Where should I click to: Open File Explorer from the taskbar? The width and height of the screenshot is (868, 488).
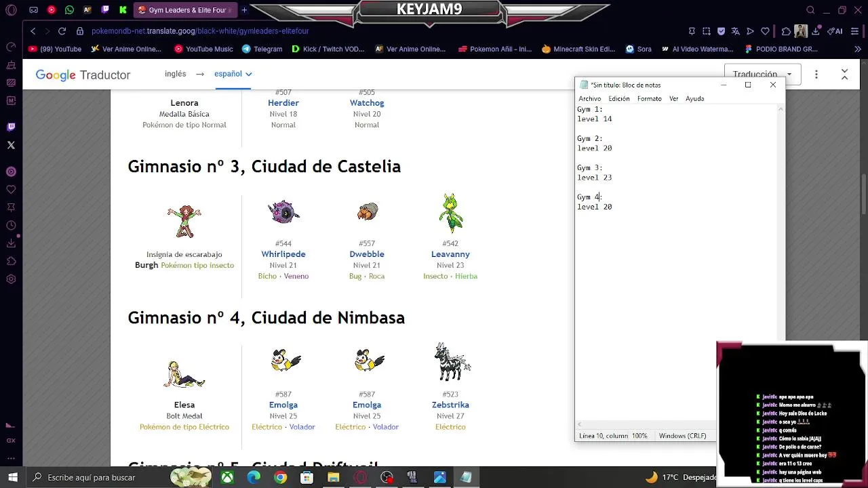click(333, 477)
